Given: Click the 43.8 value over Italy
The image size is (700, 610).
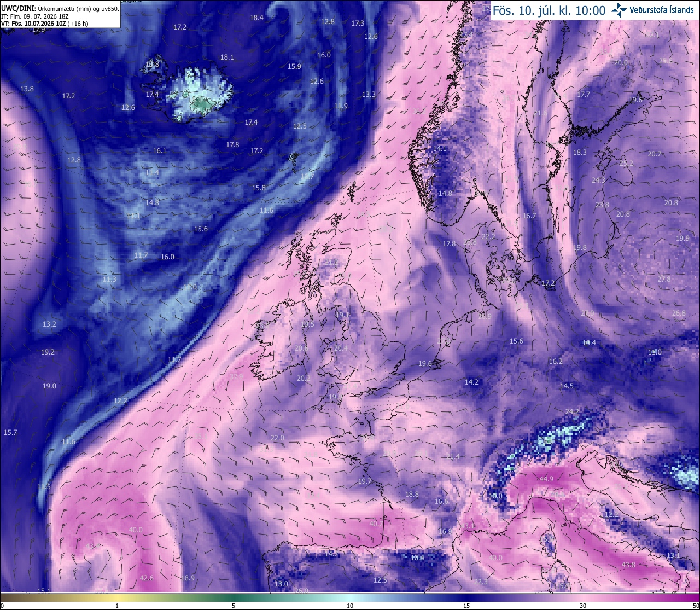Looking at the screenshot, I should point(628,565).
